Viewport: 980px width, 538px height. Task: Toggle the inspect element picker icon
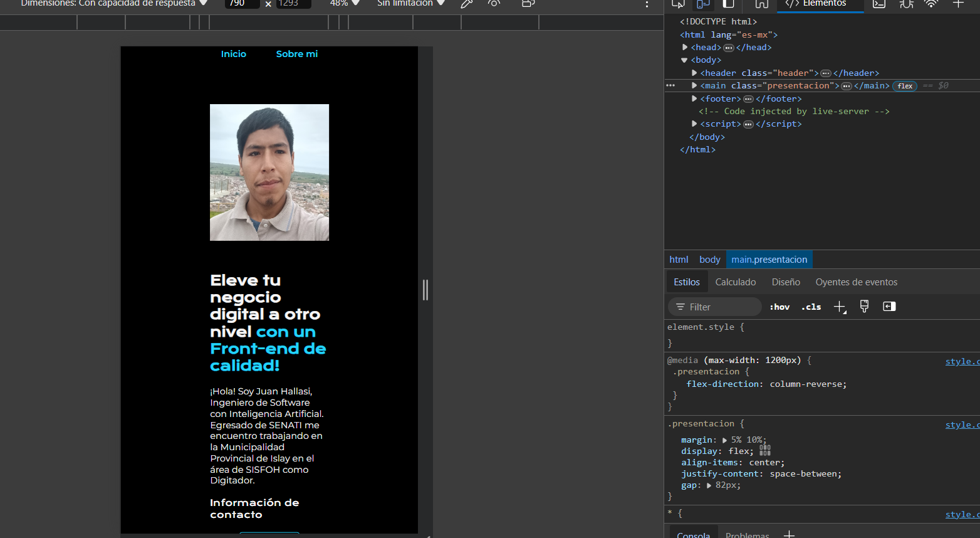click(x=678, y=3)
